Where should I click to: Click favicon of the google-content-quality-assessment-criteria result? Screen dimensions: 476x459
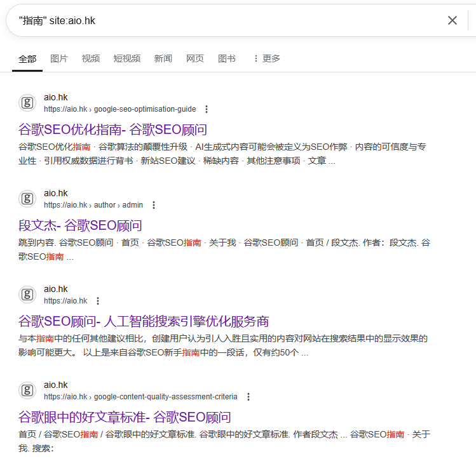[x=27, y=390]
